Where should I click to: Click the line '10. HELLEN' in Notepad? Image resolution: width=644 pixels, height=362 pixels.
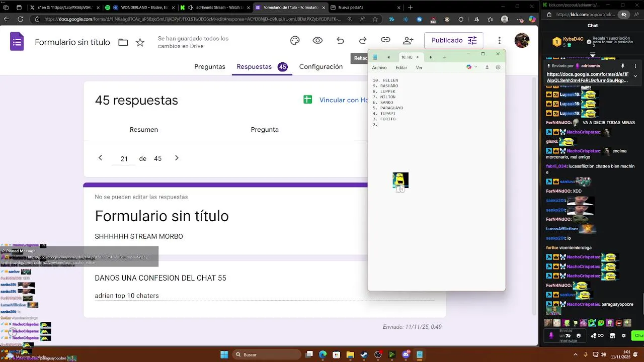[385, 80]
